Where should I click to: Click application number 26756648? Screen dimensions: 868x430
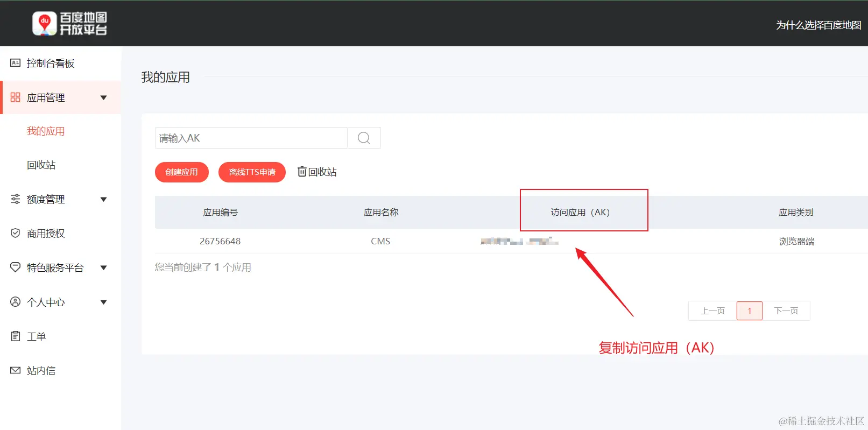pos(220,241)
